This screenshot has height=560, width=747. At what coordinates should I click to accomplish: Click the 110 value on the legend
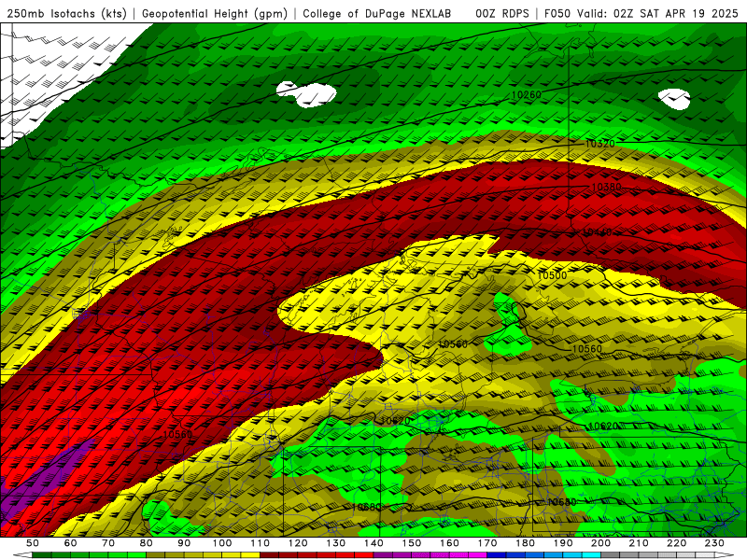pos(260,543)
